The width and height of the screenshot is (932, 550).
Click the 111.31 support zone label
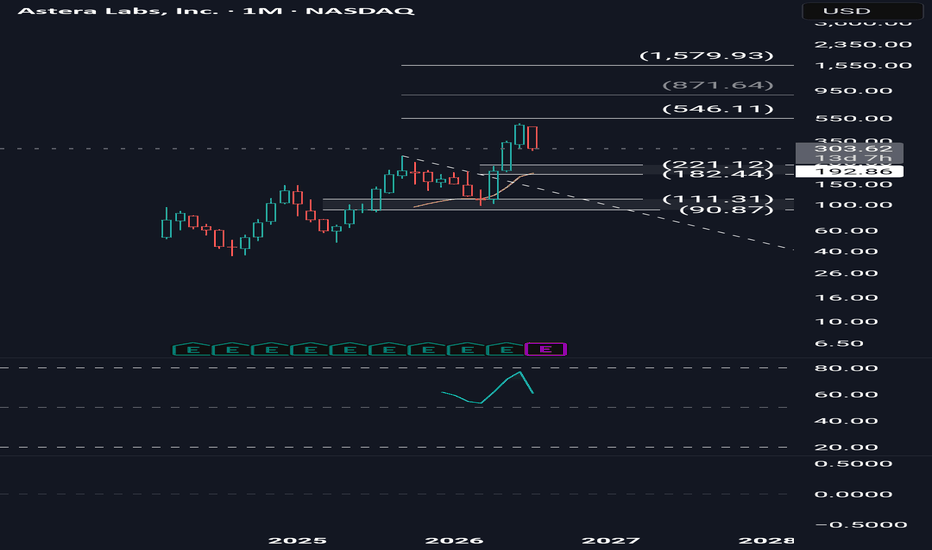coord(718,199)
